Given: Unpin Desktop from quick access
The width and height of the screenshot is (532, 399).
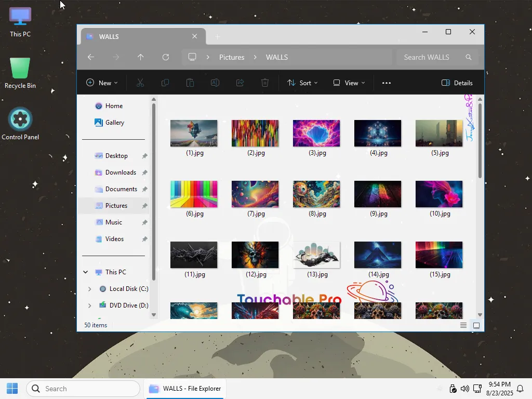Looking at the screenshot, I should pyautogui.click(x=144, y=156).
